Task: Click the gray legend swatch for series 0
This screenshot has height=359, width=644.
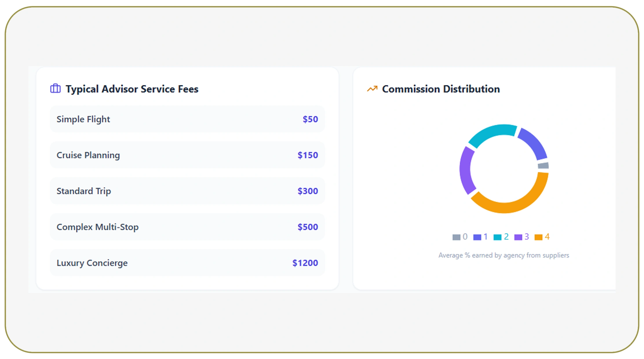Action: (x=457, y=237)
